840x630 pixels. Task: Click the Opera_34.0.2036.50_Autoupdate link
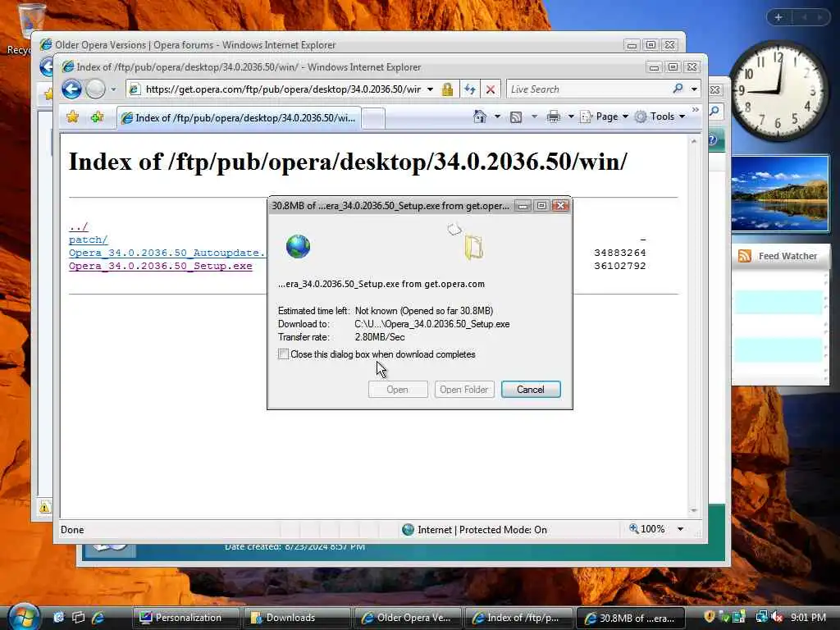pyautogui.click(x=167, y=253)
